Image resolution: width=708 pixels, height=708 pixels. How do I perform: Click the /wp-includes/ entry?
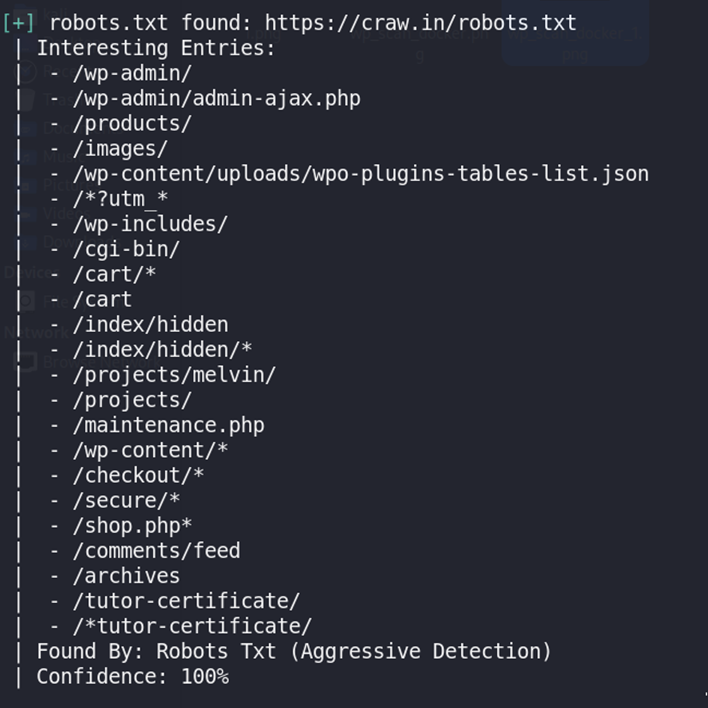point(150,224)
